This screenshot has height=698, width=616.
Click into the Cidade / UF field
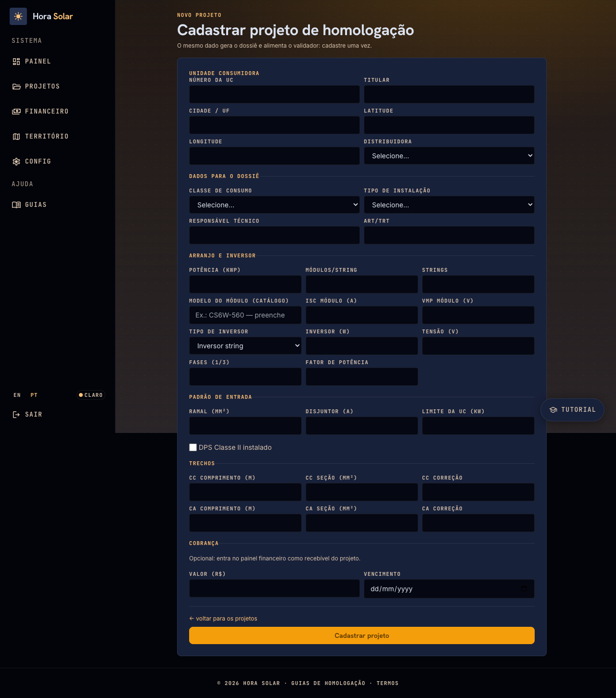click(x=274, y=125)
